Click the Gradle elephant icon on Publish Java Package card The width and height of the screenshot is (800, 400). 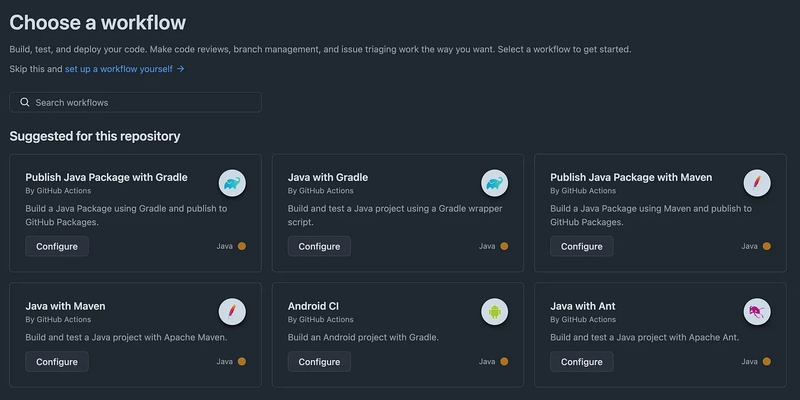tap(232, 183)
